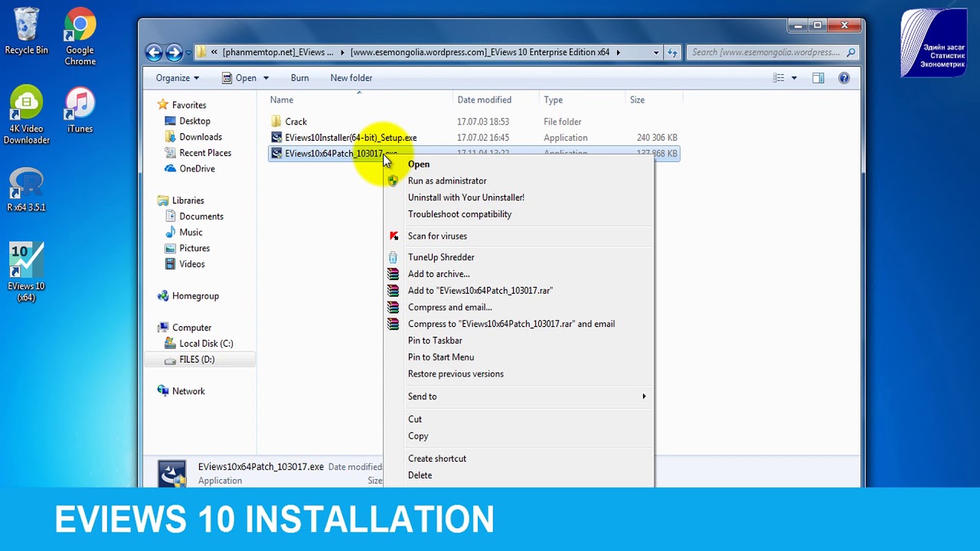Select Uninstall with Your Uninstaller!
Image resolution: width=980 pixels, height=551 pixels.
(x=466, y=197)
